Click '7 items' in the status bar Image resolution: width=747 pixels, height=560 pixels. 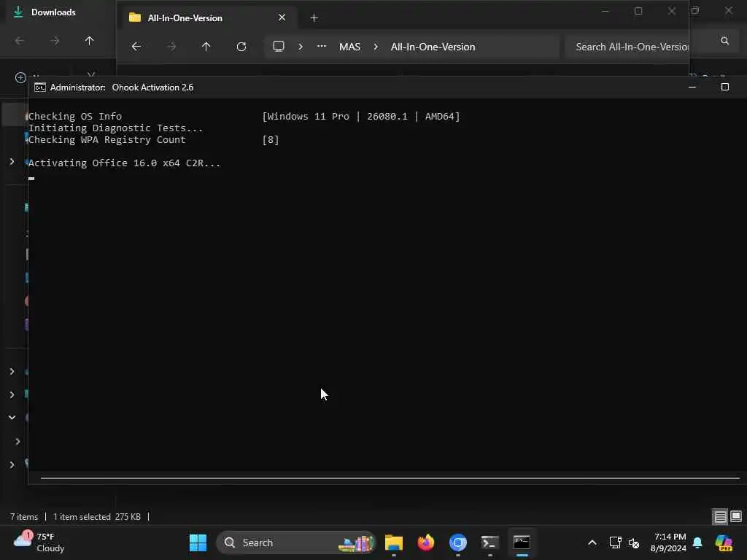coord(24,517)
